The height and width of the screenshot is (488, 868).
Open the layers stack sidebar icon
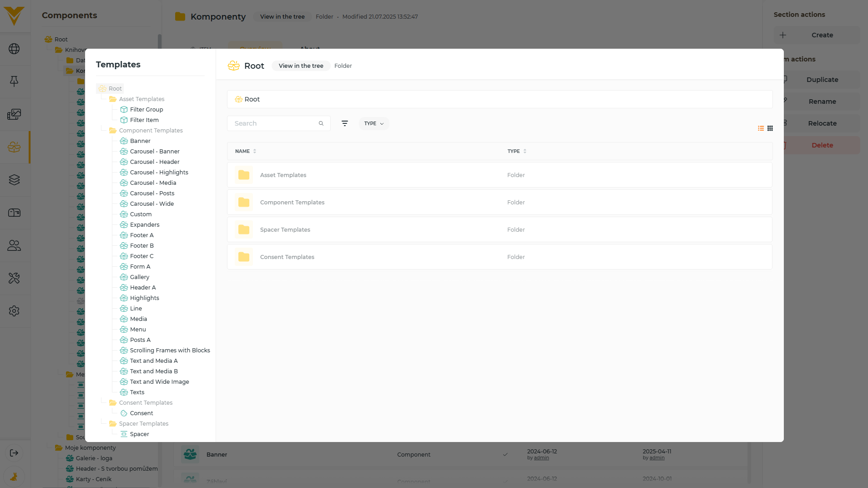pos(14,180)
